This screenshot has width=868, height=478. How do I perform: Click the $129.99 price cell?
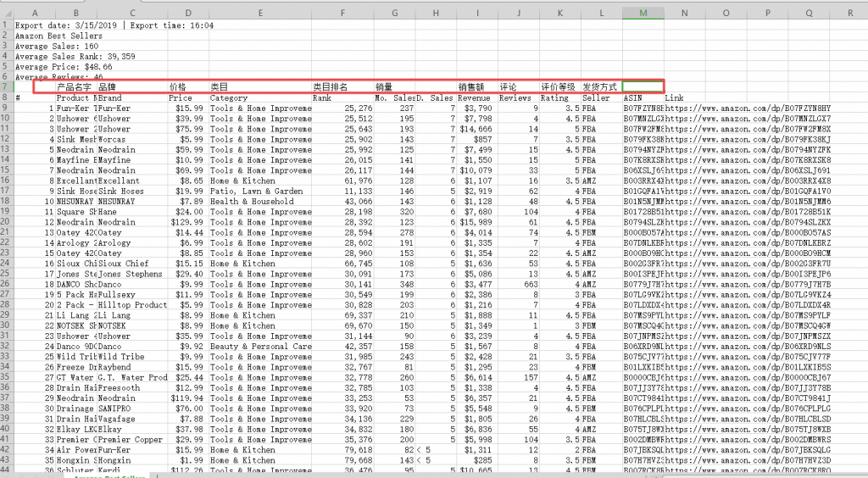click(x=189, y=222)
